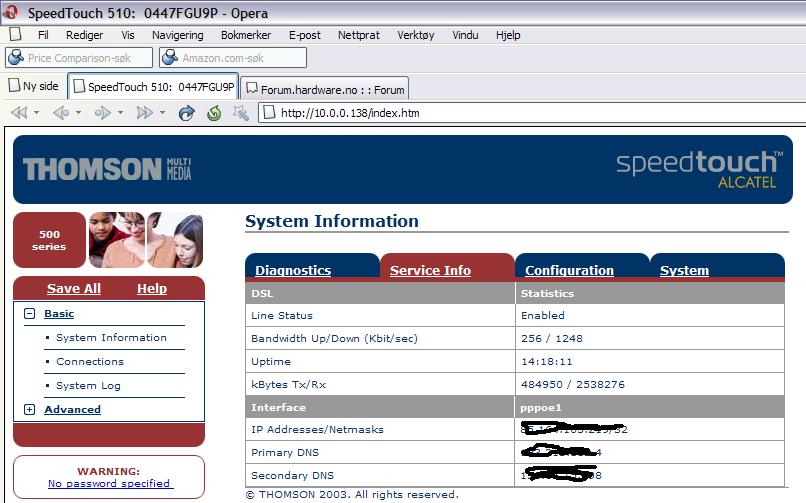Open System Log in sidebar
The height and width of the screenshot is (503, 806).
point(88,385)
